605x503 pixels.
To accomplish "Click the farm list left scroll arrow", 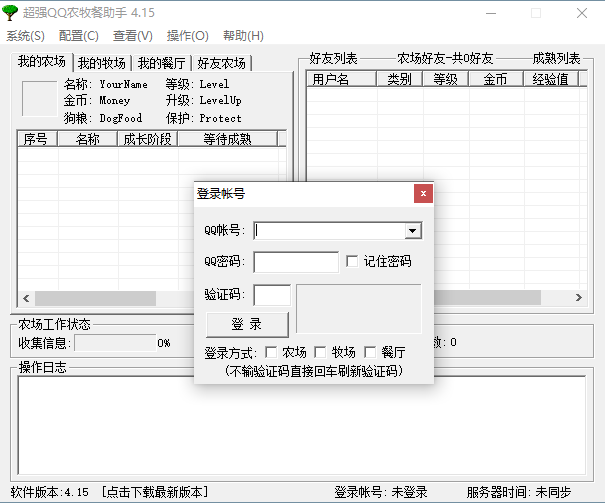I will click(x=26, y=298).
